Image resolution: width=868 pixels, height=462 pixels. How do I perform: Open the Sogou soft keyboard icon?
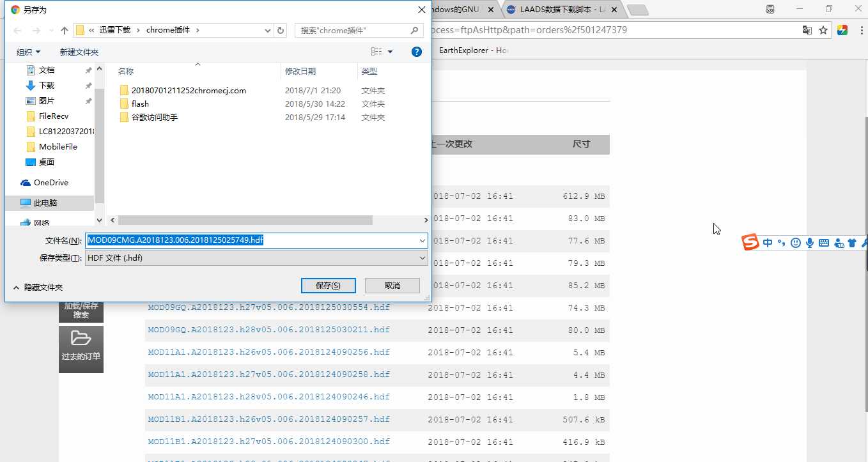click(x=823, y=243)
